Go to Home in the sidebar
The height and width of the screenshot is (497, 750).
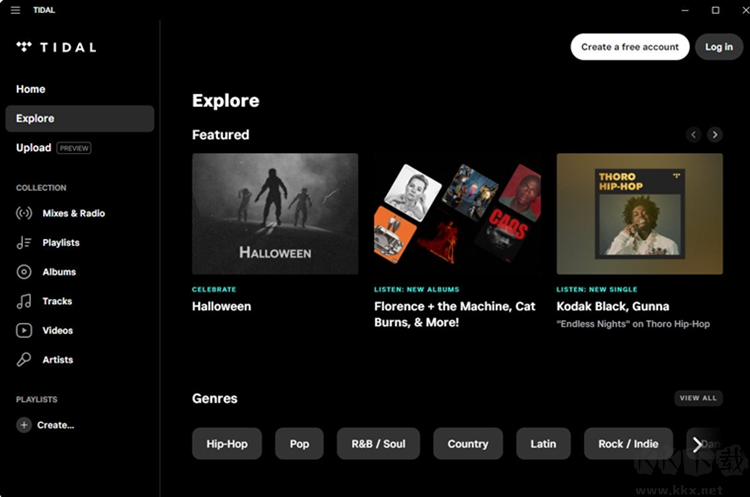click(x=31, y=89)
